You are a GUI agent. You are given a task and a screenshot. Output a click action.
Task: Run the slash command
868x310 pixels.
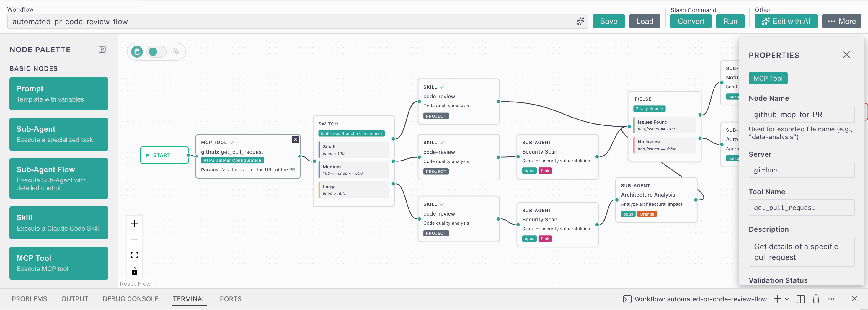click(x=730, y=22)
